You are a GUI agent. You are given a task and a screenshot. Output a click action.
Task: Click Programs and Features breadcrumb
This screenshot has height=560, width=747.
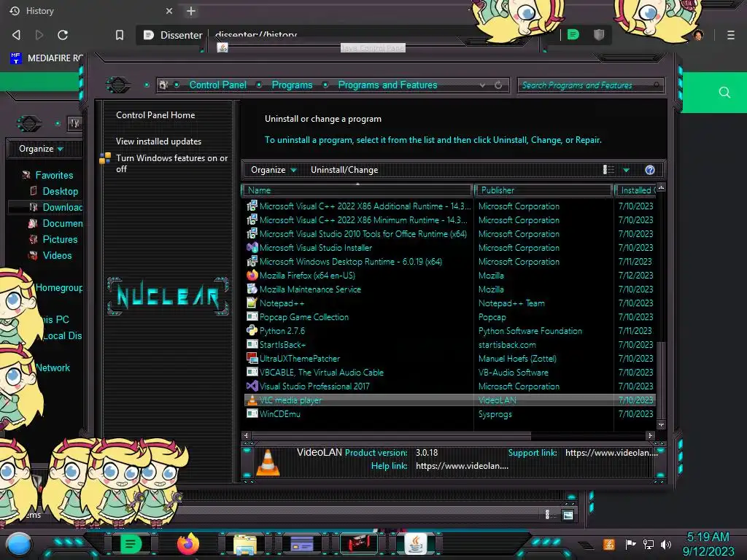click(x=387, y=85)
